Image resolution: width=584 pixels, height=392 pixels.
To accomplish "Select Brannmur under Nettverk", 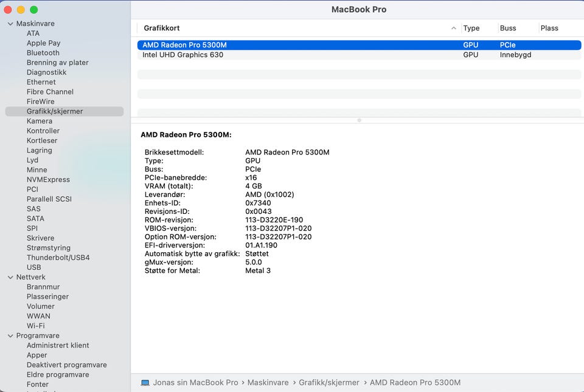I will point(43,287).
